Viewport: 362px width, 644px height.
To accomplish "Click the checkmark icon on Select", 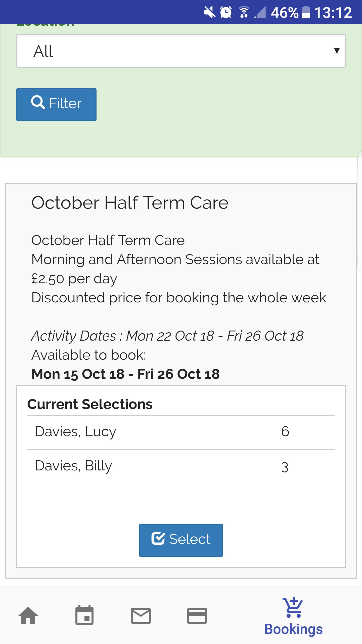I will [x=158, y=539].
